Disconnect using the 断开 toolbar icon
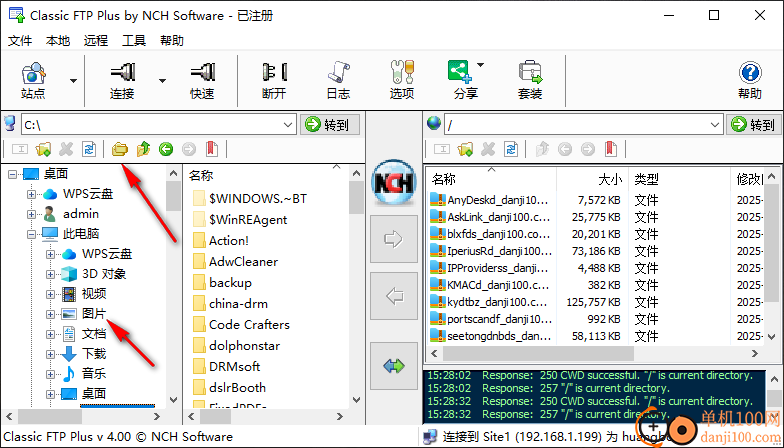 tap(274, 80)
